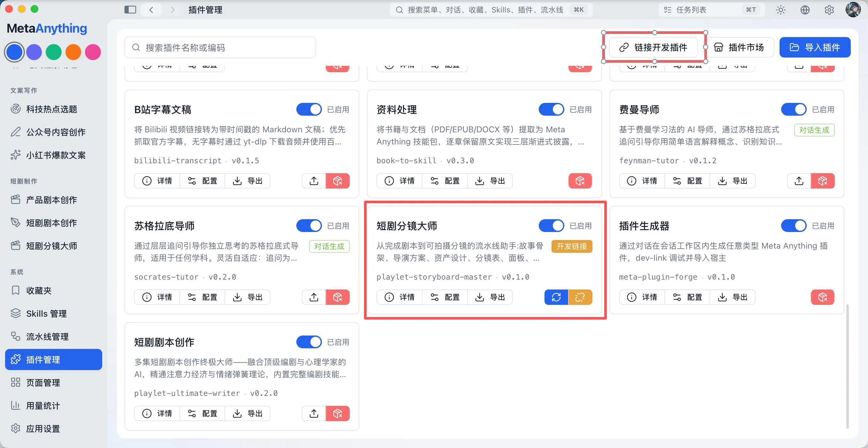Image resolution: width=868 pixels, height=448 pixels.
Task: Select the pink theme color swatch
Action: [93, 52]
